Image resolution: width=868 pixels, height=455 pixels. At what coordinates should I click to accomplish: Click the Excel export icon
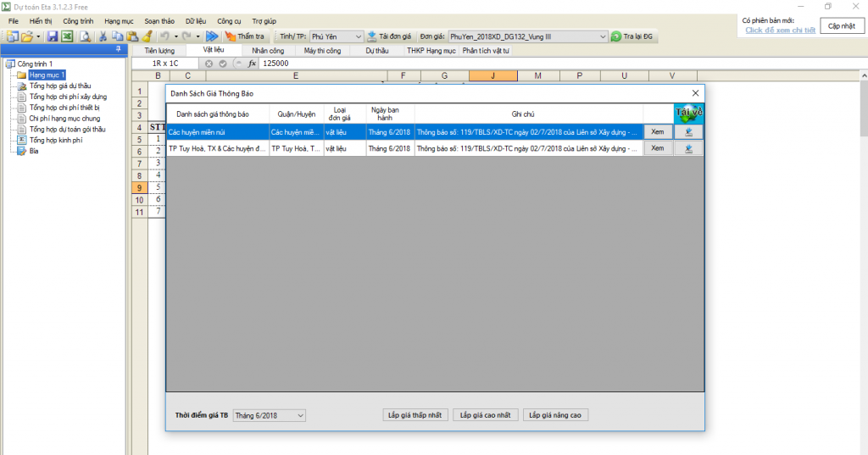tap(66, 36)
